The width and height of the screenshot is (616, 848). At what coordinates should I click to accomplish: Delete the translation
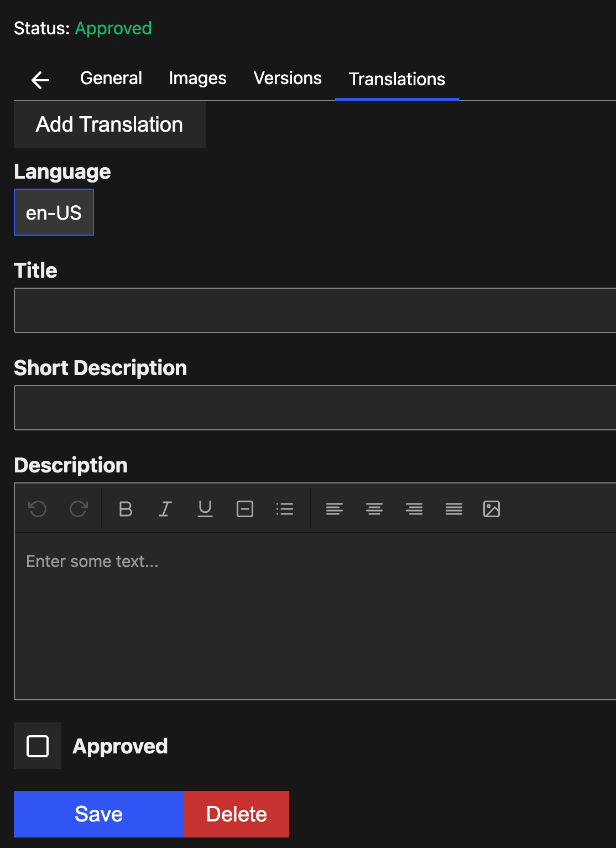click(236, 814)
